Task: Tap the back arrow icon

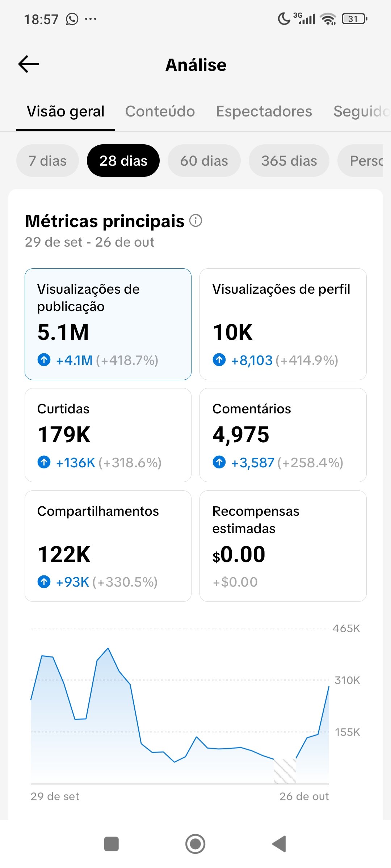Action: (29, 64)
